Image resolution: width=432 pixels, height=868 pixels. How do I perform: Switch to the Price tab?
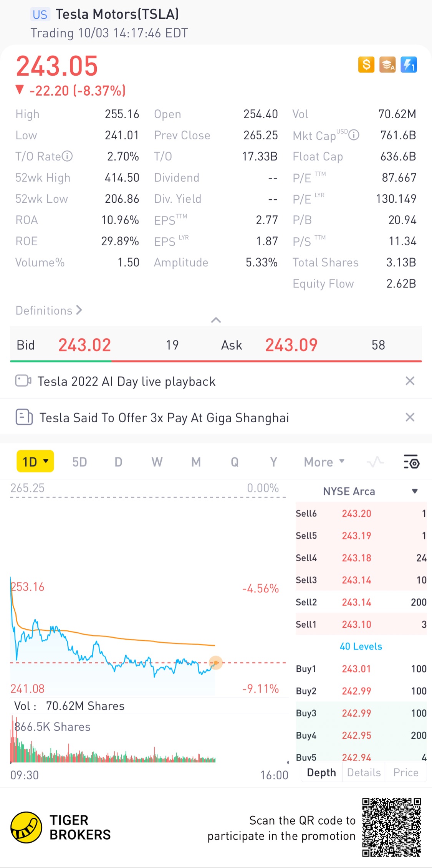pyautogui.click(x=406, y=772)
